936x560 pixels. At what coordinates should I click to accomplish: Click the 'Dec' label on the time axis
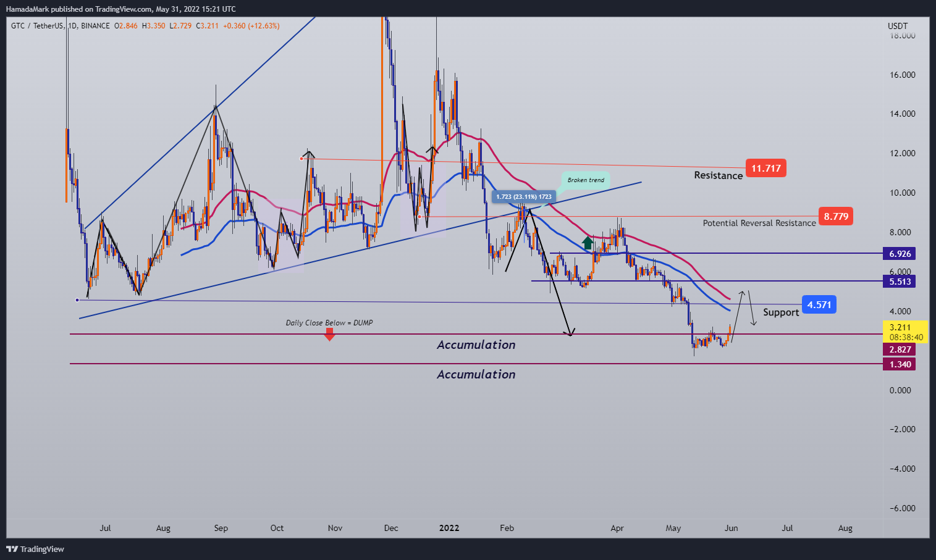[x=391, y=528]
